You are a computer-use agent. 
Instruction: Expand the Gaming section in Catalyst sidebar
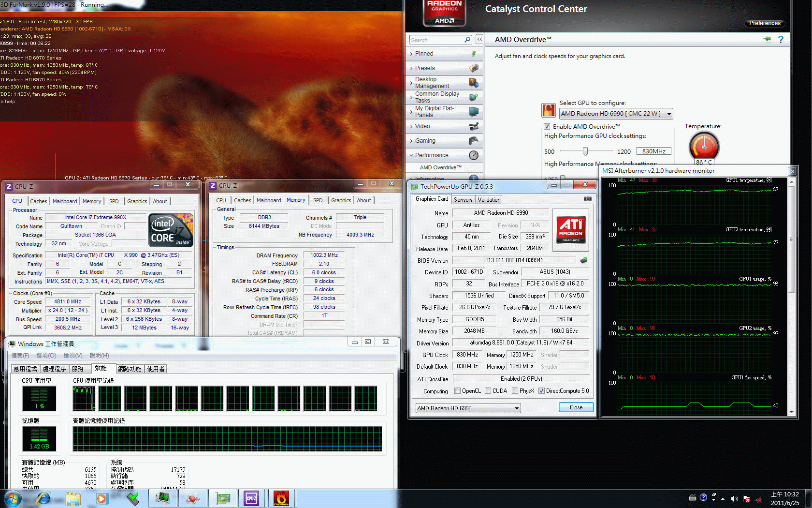point(444,141)
